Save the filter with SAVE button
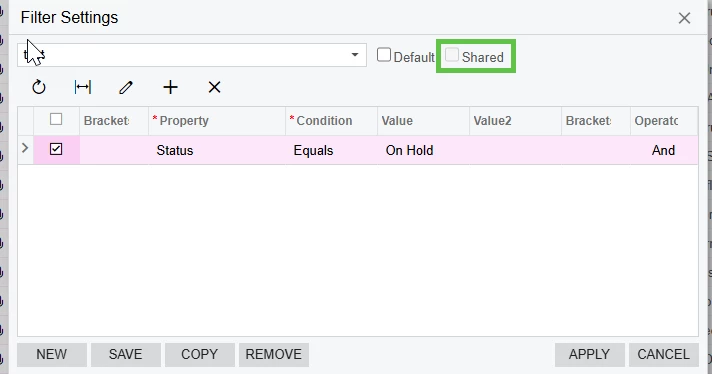This screenshot has width=712, height=374. [x=126, y=354]
